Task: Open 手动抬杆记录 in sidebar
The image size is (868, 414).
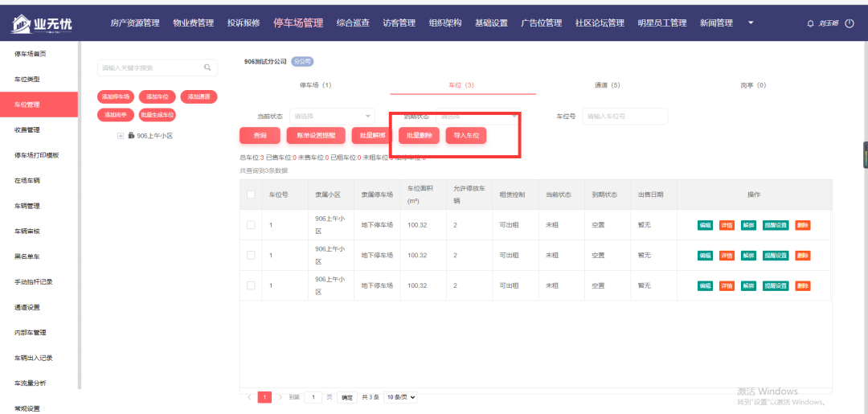Action: (x=33, y=282)
